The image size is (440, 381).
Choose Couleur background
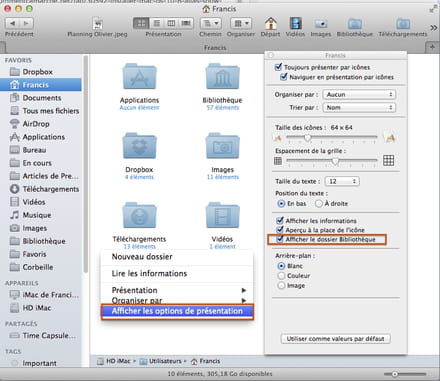[281, 276]
